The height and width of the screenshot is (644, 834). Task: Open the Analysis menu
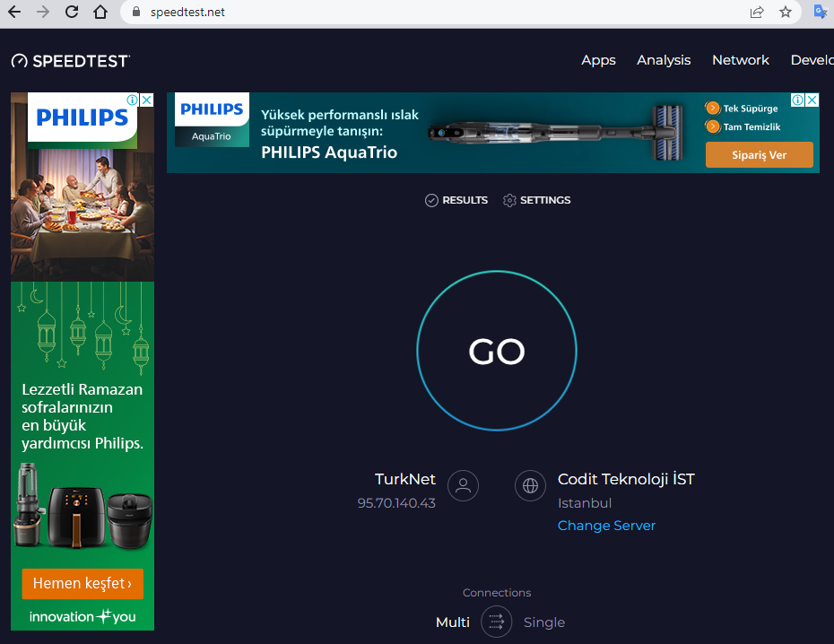point(664,60)
